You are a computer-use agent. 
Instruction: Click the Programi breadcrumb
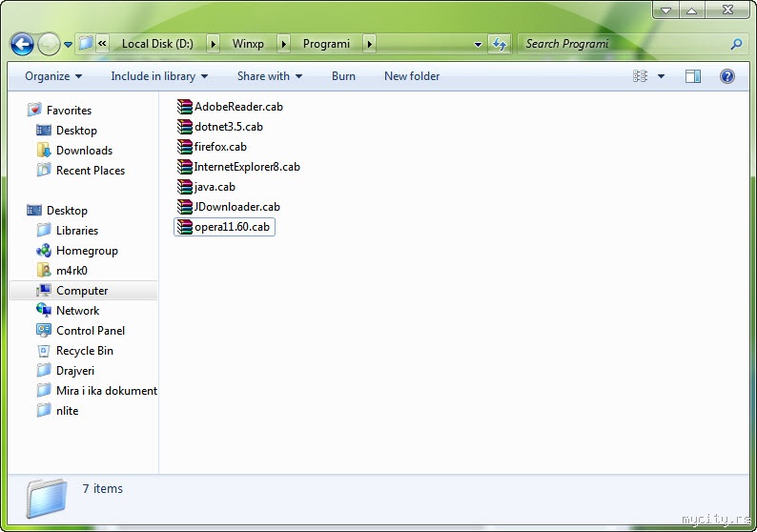click(326, 44)
